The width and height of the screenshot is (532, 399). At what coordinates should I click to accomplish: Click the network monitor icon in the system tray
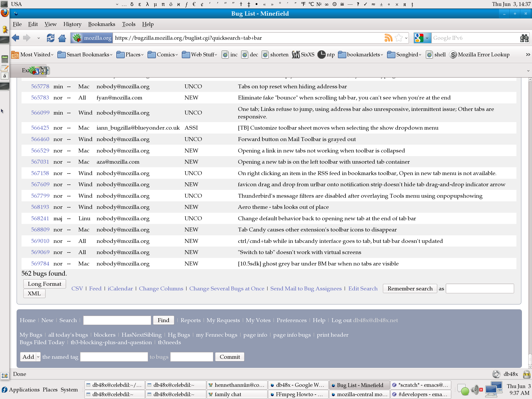point(494,389)
